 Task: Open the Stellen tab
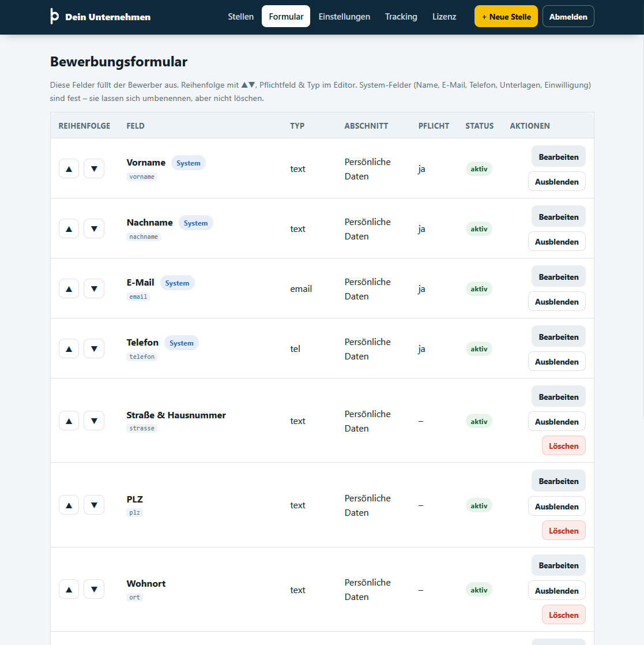pyautogui.click(x=241, y=17)
